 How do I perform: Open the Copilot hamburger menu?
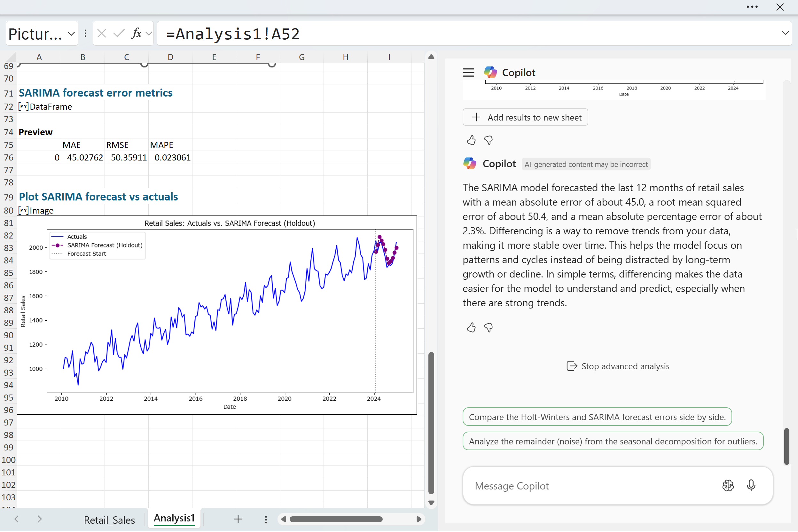[468, 73]
